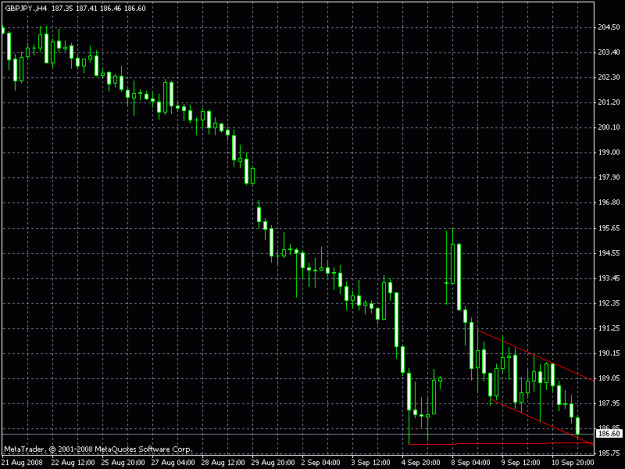Click the 189.05 price axis label
This screenshot has height=469, width=625.
[x=609, y=379]
